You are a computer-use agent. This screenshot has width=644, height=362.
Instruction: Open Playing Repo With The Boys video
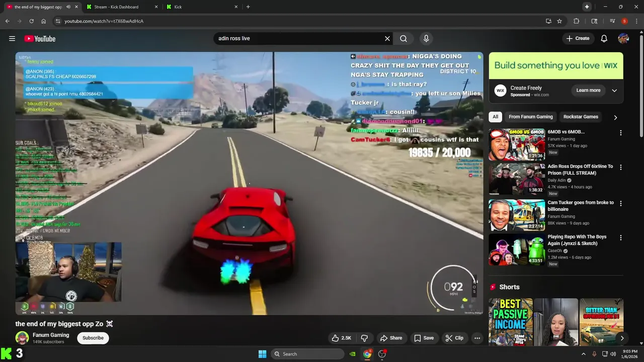[517, 249]
